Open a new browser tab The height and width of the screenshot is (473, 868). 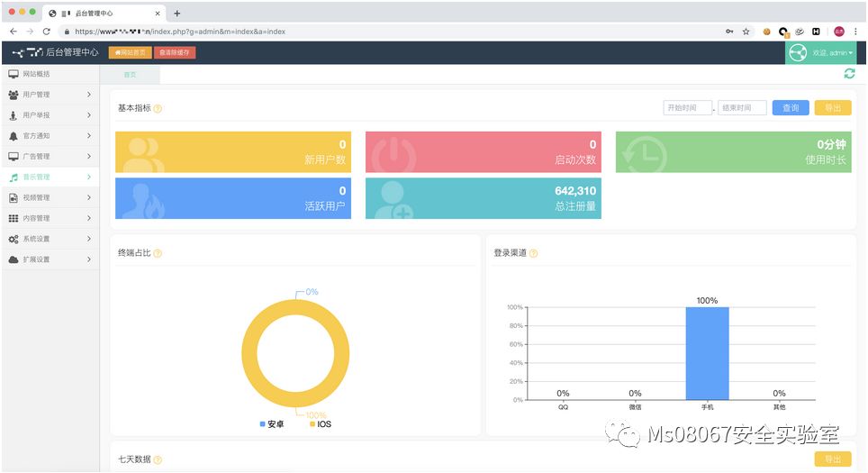coord(177,14)
